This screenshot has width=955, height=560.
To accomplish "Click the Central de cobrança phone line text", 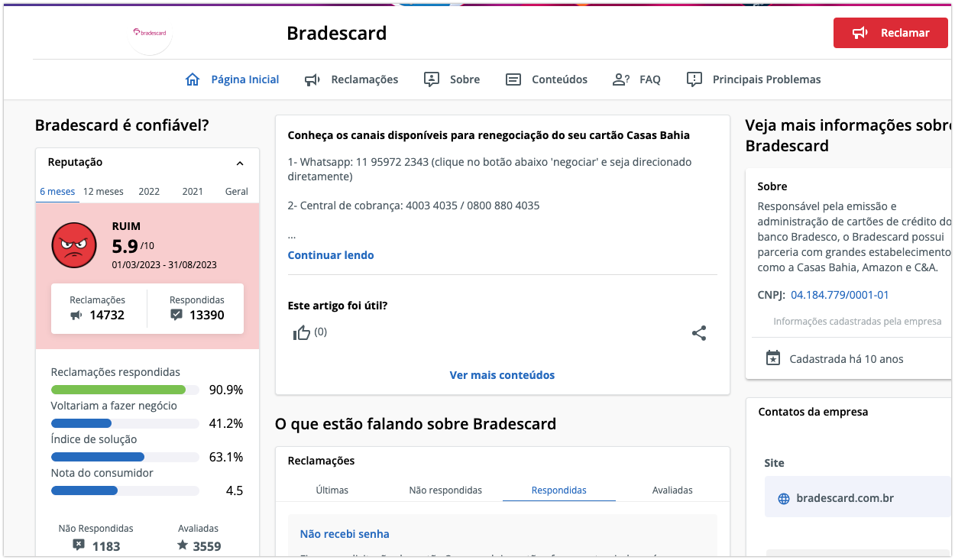I will (x=413, y=206).
